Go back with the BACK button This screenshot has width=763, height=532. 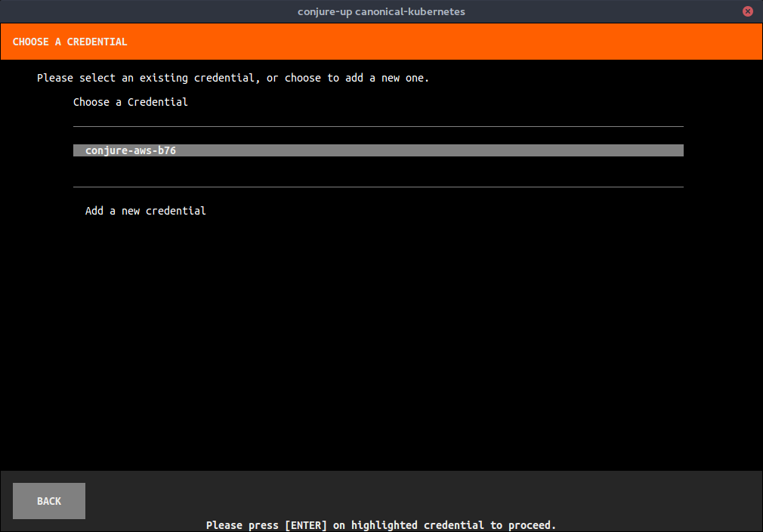pos(49,501)
